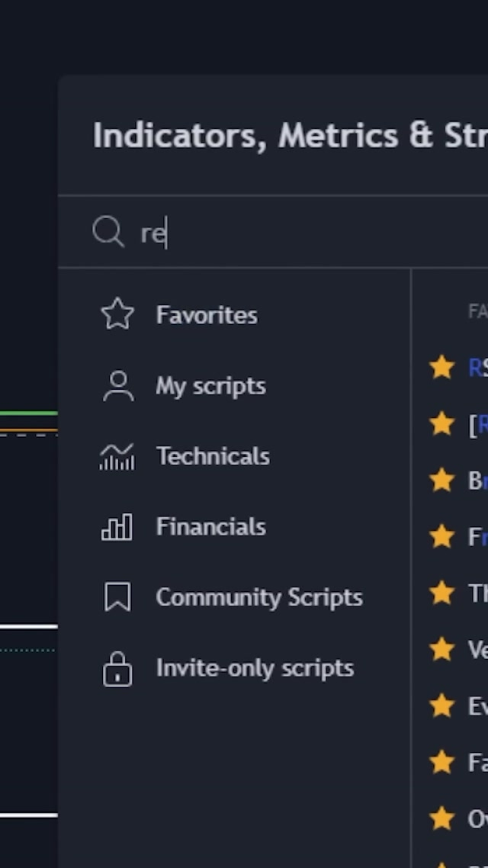The image size is (488, 868).
Task: Click the magnifying glass search icon
Action: pos(108,231)
